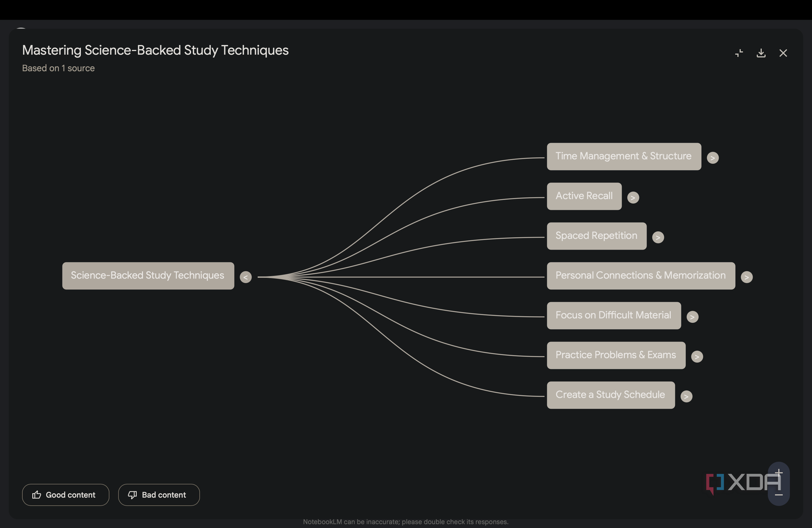Click the thumbs-down icon for Bad content
This screenshot has height=528, width=812.
(132, 495)
